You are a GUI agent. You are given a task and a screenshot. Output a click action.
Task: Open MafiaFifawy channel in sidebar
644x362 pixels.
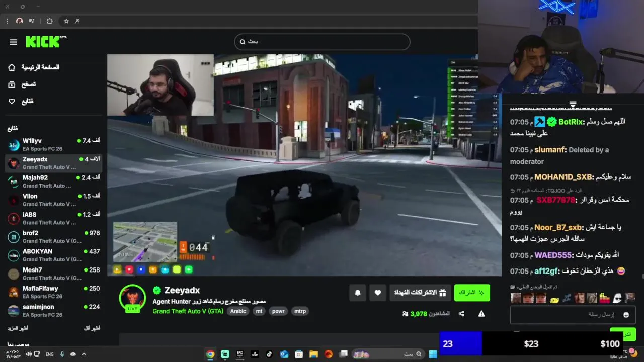pyautogui.click(x=53, y=292)
